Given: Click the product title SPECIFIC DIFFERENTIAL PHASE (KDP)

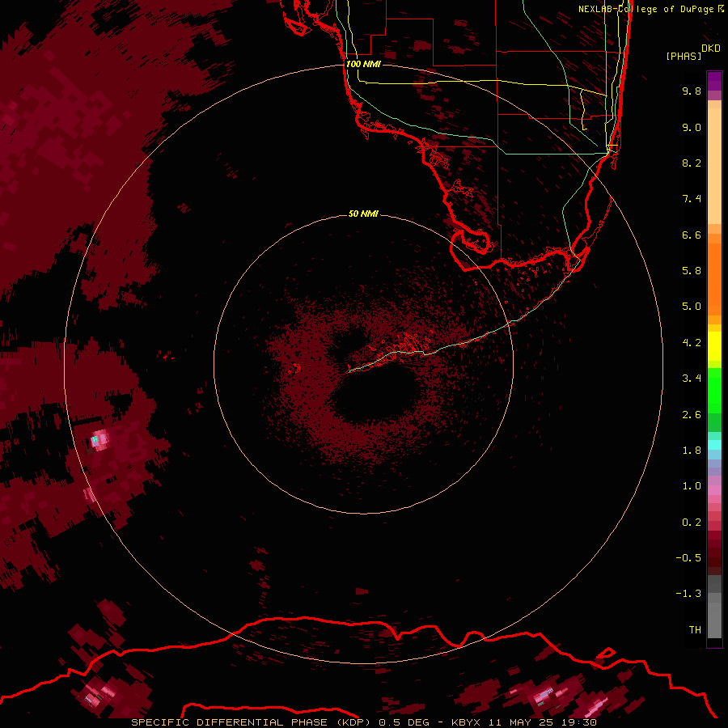Looking at the screenshot, I should (252, 722).
